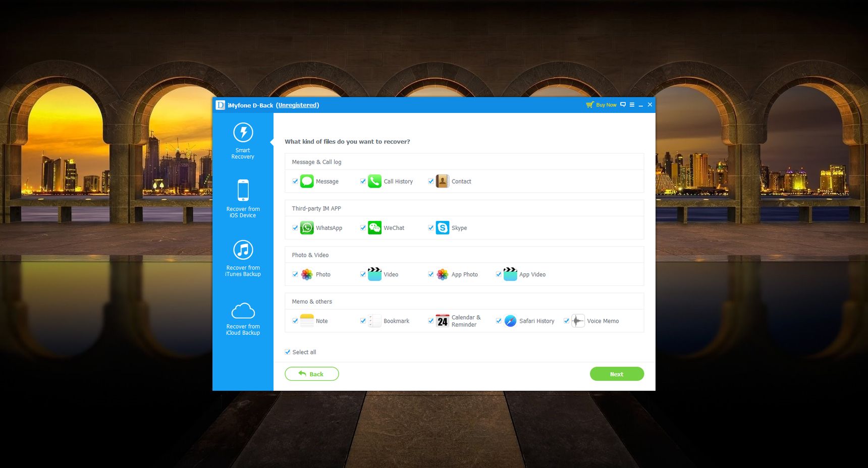Click the Skype icon

pos(443,227)
